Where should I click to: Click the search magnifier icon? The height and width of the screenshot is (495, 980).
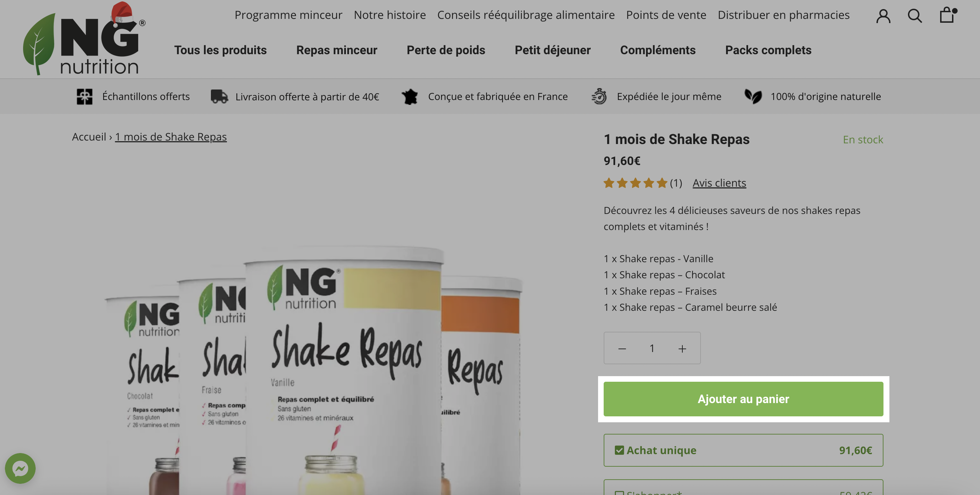(x=915, y=16)
